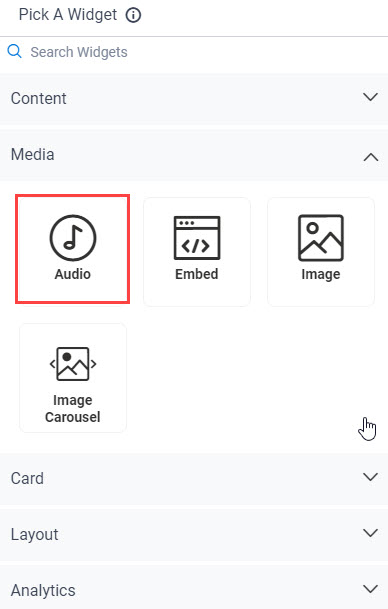Click the Embed label text
This screenshot has width=388, height=609.
[x=197, y=274]
